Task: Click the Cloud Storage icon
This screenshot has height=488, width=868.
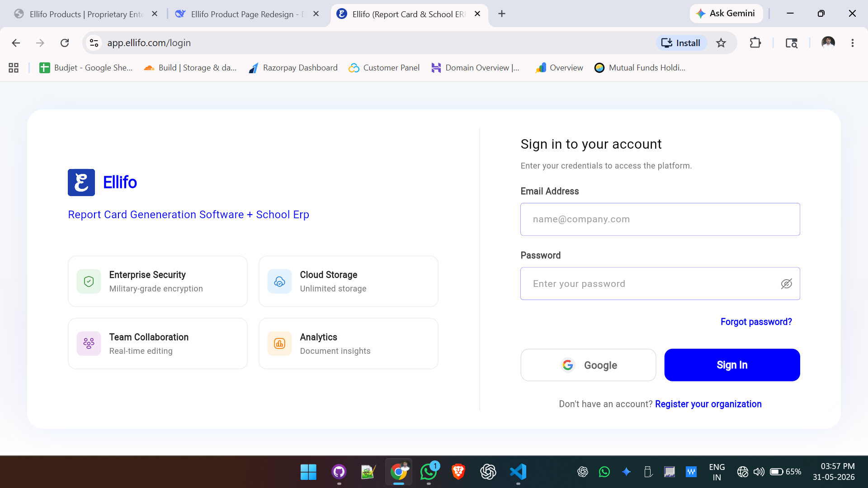Action: (x=279, y=282)
